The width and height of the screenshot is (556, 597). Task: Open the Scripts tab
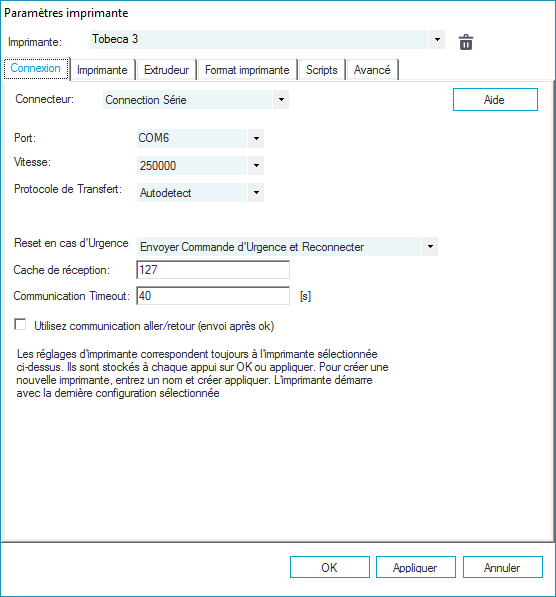[x=322, y=70]
